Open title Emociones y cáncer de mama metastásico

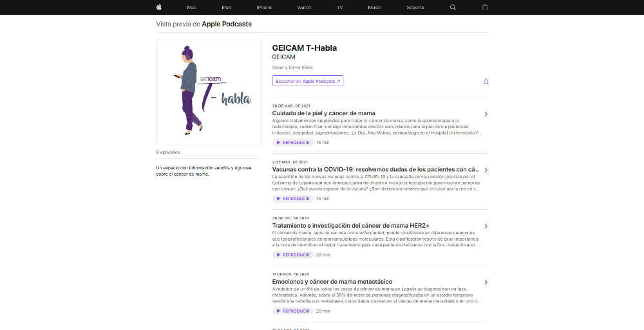332,282
